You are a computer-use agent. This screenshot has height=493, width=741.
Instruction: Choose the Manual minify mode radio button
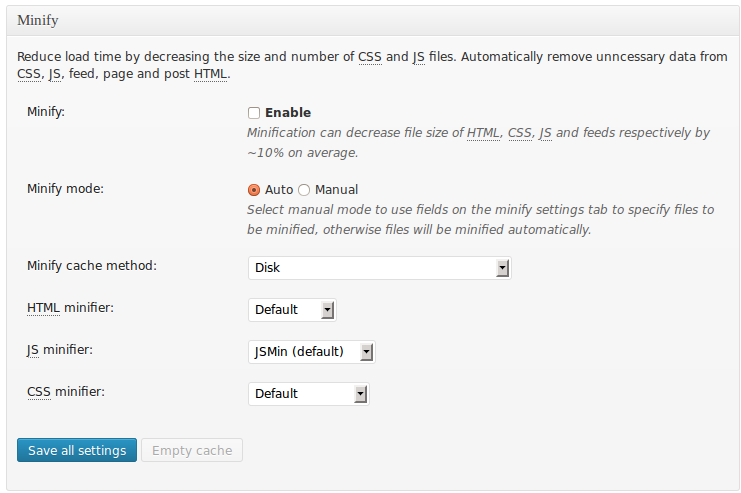point(304,190)
